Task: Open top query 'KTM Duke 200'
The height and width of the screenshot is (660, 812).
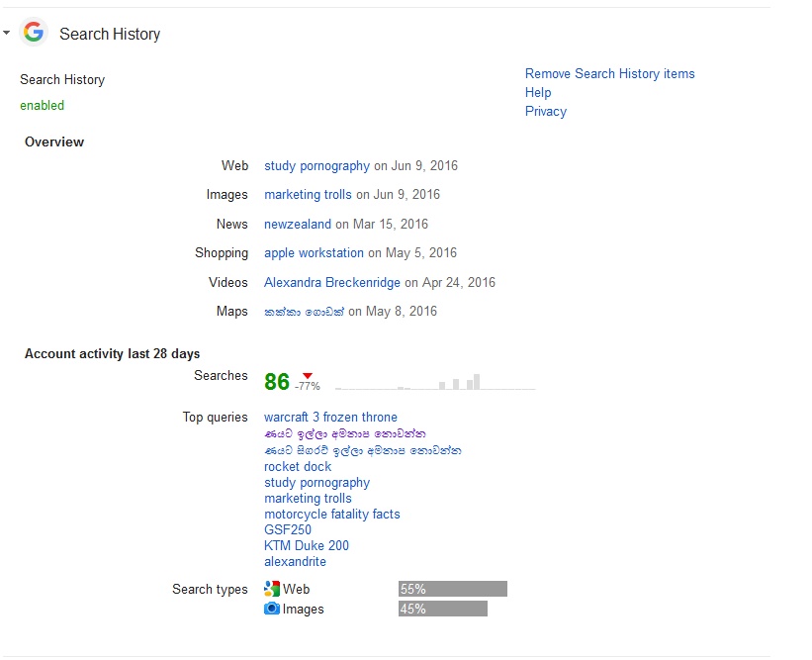Action: (307, 545)
